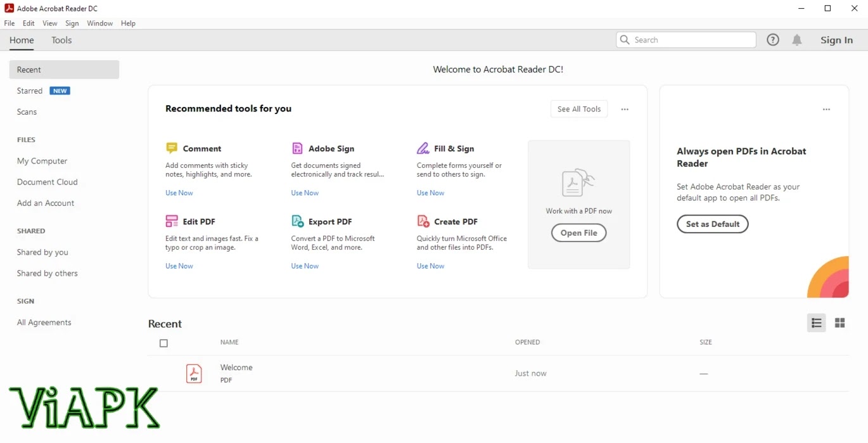Click the search magnifier icon
This screenshot has height=443, width=868.
click(625, 40)
